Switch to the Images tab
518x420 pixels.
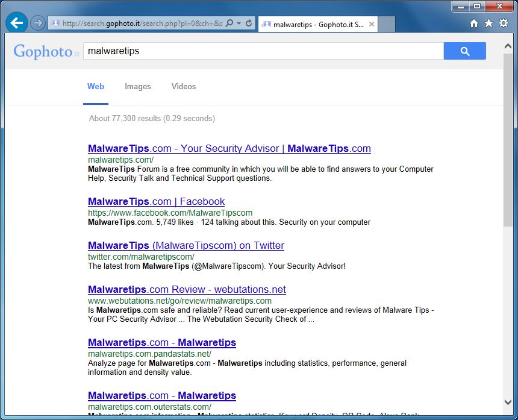pos(138,87)
